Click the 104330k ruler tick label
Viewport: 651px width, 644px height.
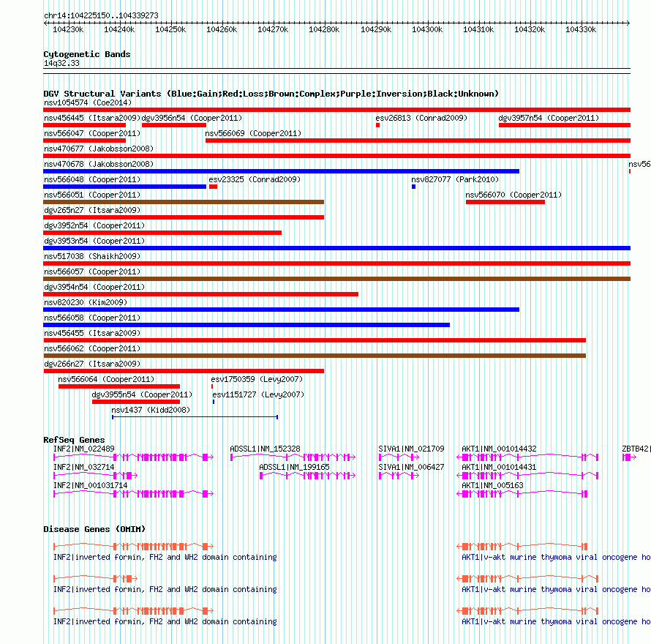pos(581,29)
